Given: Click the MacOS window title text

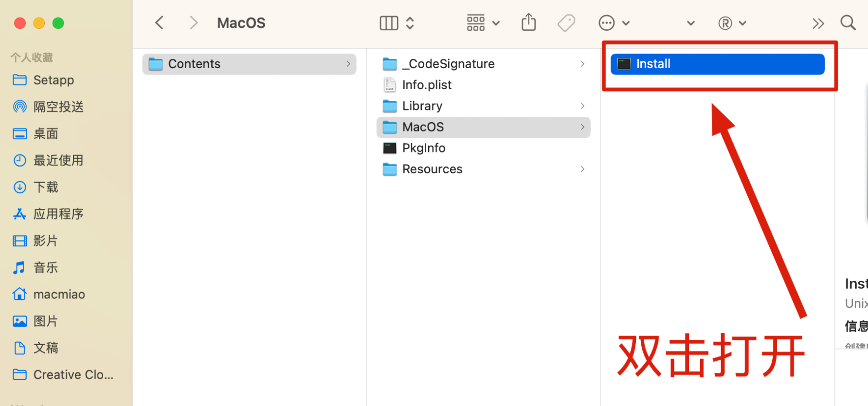Looking at the screenshot, I should 241,23.
